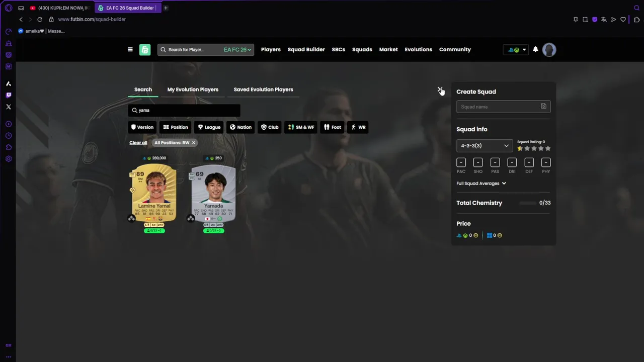Expand Full Squad Averages
This screenshot has width=644, height=362.
point(481,184)
